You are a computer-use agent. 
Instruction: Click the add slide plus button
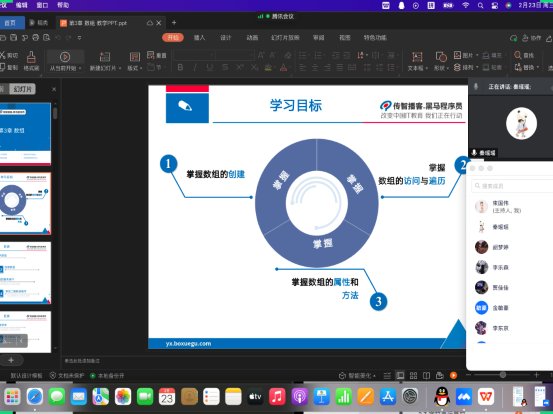[x=11, y=360]
